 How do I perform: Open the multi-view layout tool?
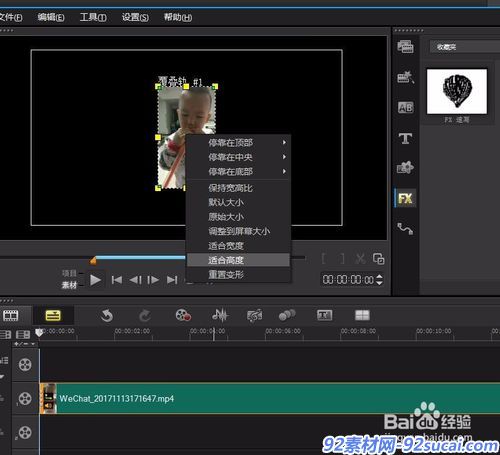point(362,315)
